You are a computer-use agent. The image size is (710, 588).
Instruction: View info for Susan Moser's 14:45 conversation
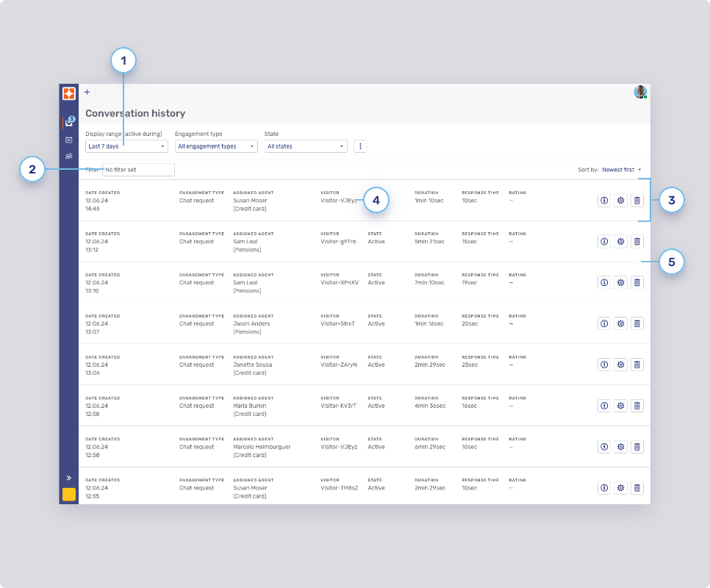[604, 200]
